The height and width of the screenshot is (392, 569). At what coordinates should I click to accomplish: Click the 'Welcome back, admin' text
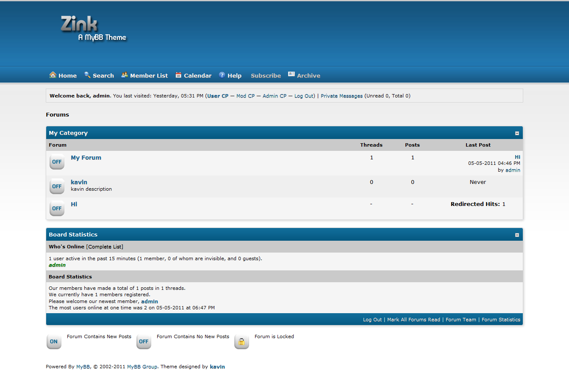coord(80,96)
